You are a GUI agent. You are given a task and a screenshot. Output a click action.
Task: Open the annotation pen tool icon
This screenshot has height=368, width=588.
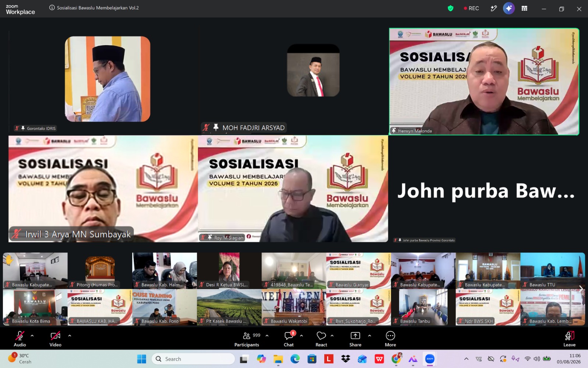point(494,8)
